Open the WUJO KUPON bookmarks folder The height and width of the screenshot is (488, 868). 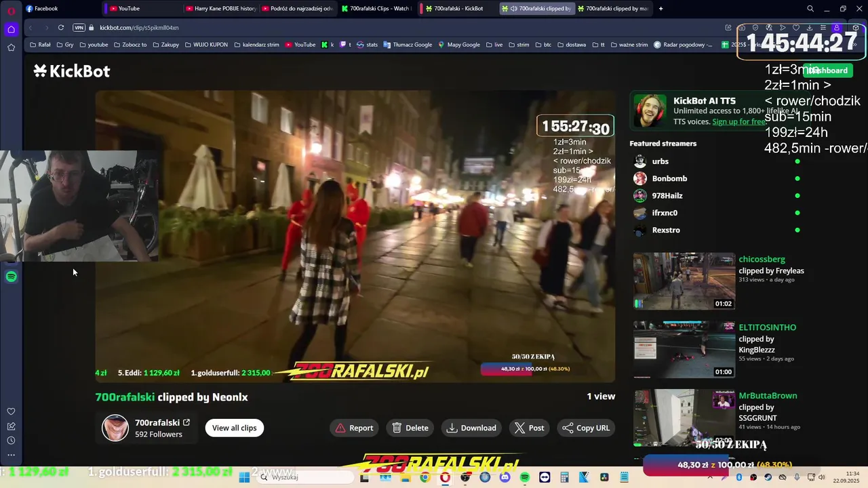coord(206,45)
